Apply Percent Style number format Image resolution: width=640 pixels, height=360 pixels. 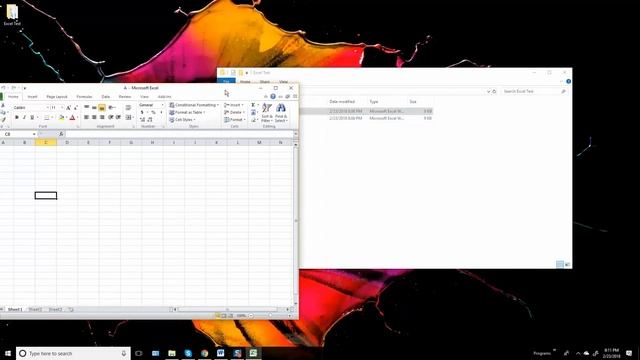(153, 112)
